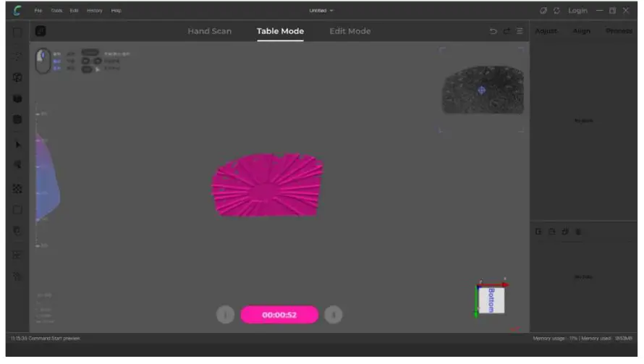Click the Creality Scan logo icon

pyautogui.click(x=17, y=11)
